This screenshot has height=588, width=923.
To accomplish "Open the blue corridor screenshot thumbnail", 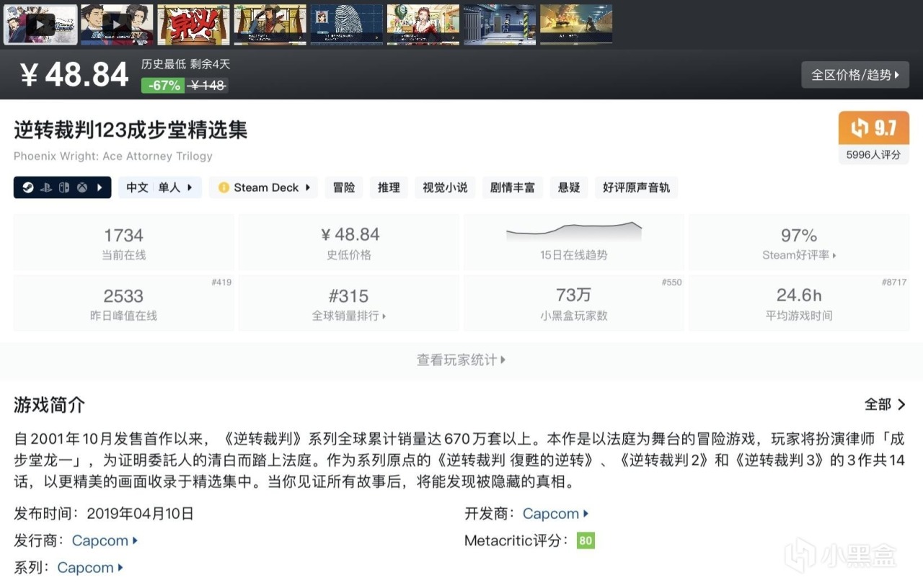I will point(499,24).
